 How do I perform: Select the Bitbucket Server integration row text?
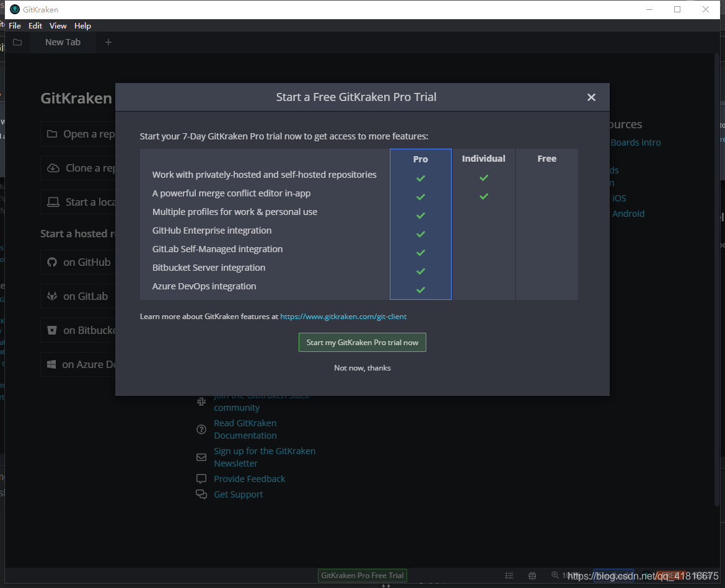tap(209, 268)
